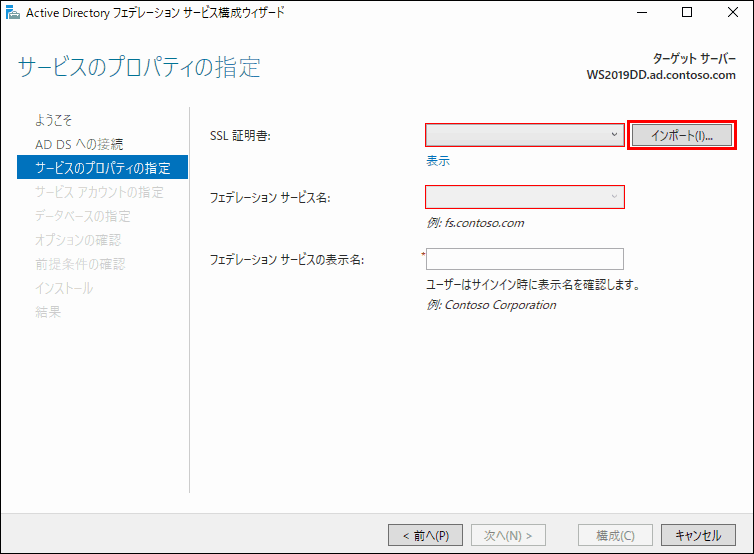Select the AD DS への接続 step
The height and width of the screenshot is (554, 754).
coord(79,144)
